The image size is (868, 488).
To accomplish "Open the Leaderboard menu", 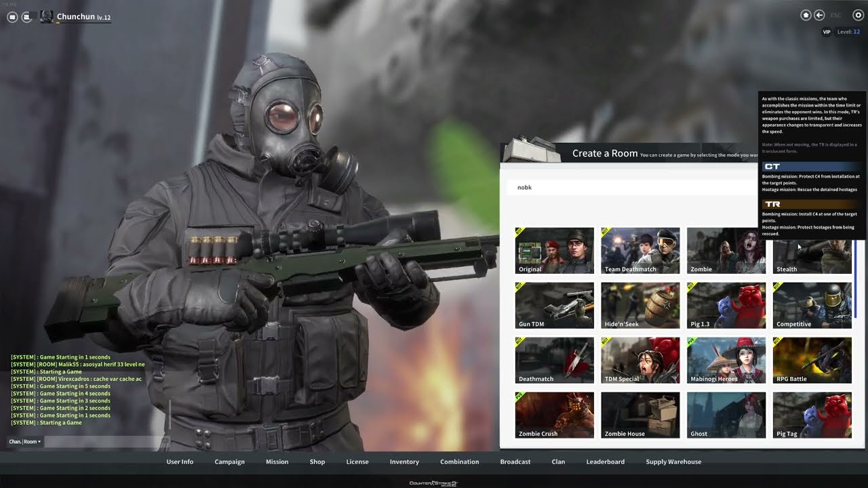I will pyautogui.click(x=606, y=462).
